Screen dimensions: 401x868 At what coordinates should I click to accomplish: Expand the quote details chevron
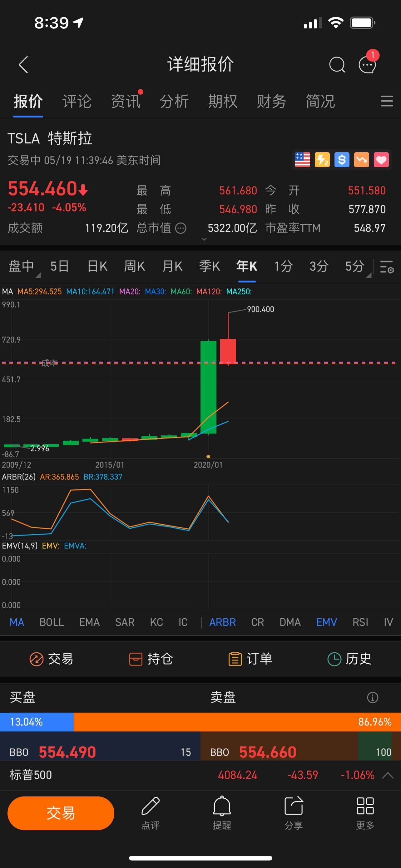coord(204,239)
